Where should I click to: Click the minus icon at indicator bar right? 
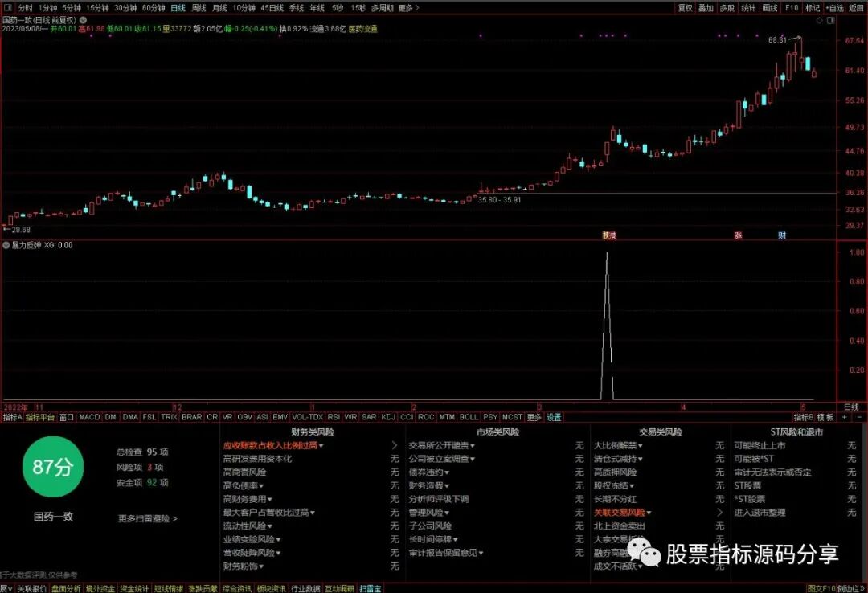pyautogui.click(x=859, y=417)
